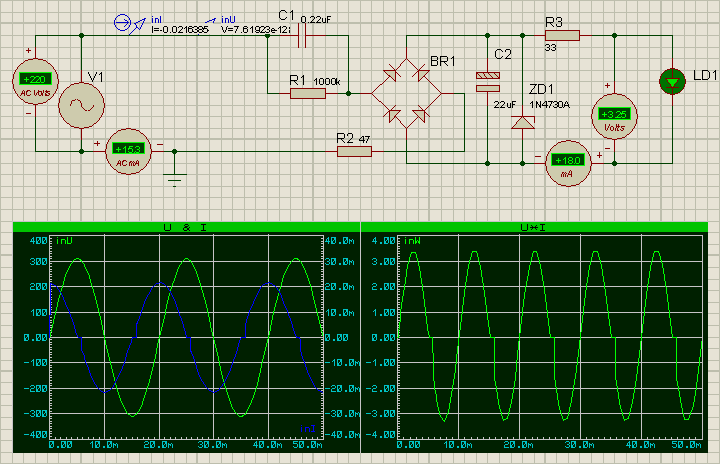
Task: Select the C2 22uF electrolytic capacitor
Action: pyautogui.click(x=487, y=82)
